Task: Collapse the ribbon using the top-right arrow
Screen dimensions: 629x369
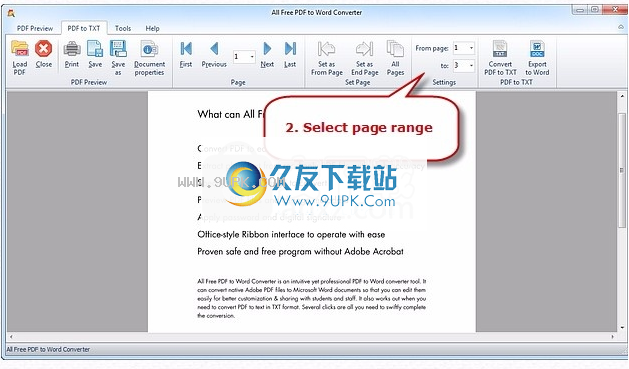Action: click(x=621, y=27)
